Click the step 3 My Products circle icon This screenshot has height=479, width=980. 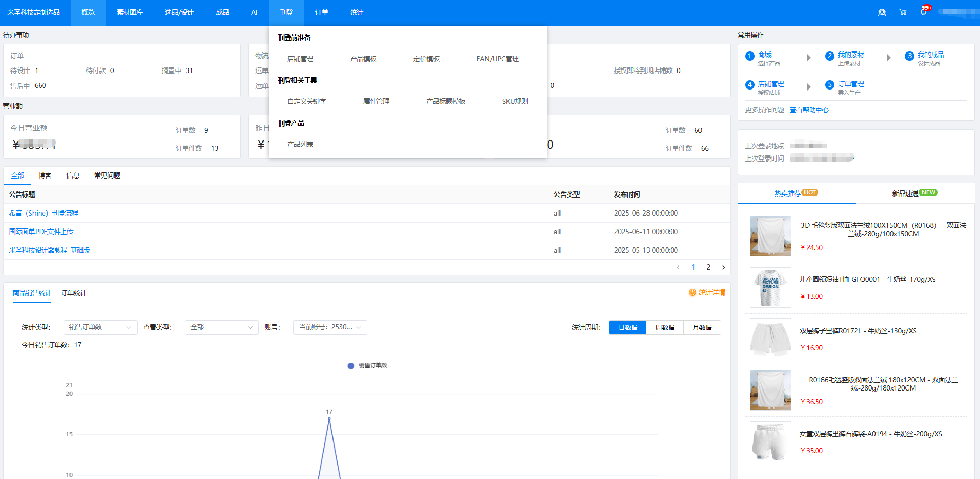[909, 56]
